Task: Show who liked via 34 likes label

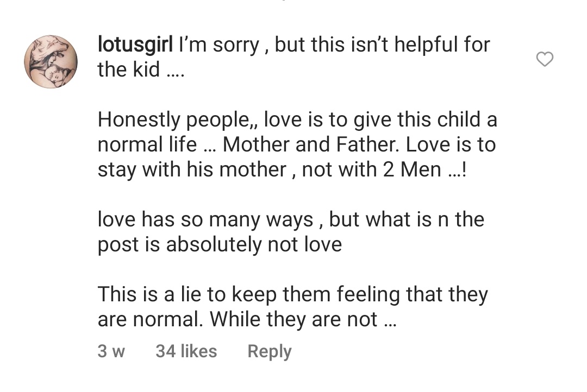Action: click(x=186, y=351)
